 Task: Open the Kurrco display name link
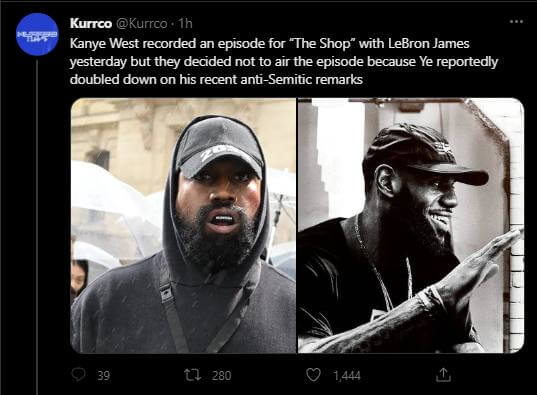pos(91,23)
